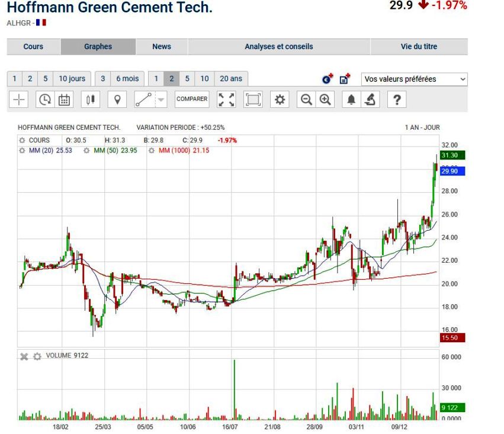Click the 18/02 date axis label
Viewport: 504px width, 434px height.
point(60,427)
